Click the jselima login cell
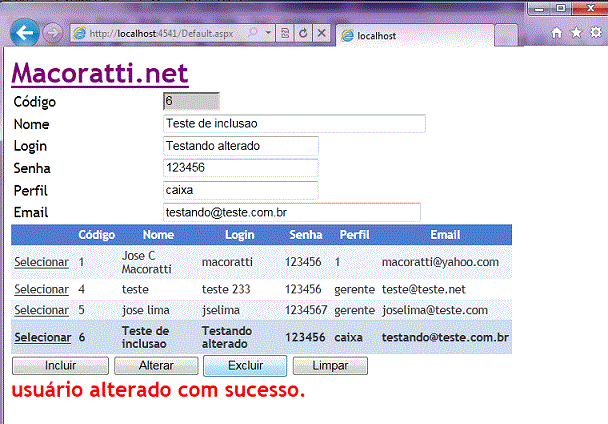Screen dimensions: 608x424 [221, 310]
